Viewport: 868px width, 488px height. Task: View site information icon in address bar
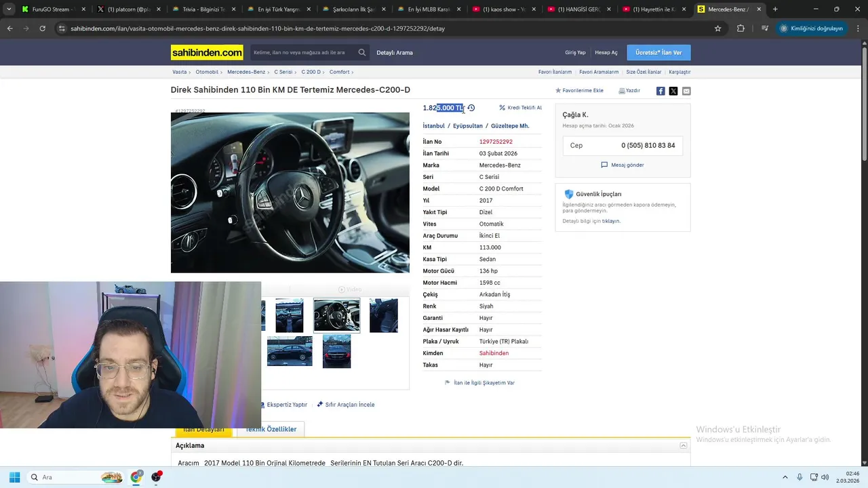point(62,28)
